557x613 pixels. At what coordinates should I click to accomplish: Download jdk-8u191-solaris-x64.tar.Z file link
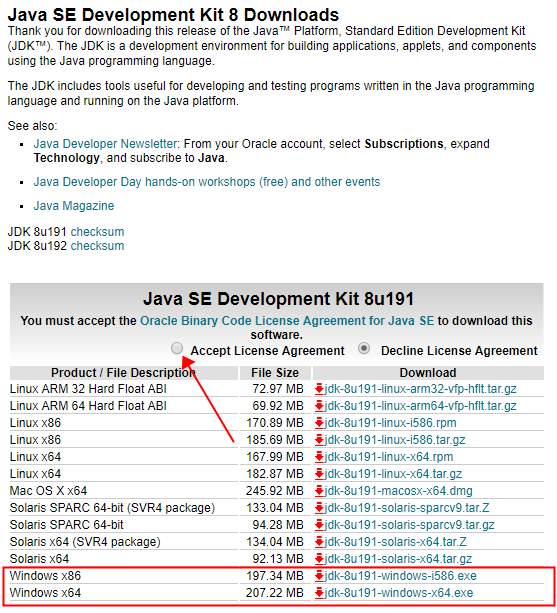[396, 542]
